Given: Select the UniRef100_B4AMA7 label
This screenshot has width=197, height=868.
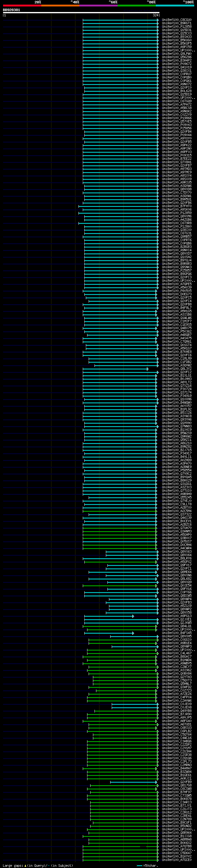Looking at the screenshot, I should (x=176, y=768).
